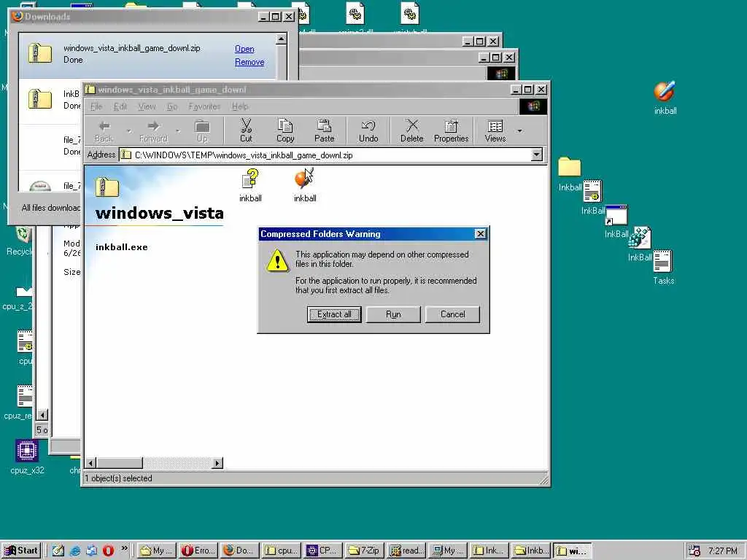747x560 pixels.
Task: Click the Delete toolbar icon
Action: [x=411, y=130]
